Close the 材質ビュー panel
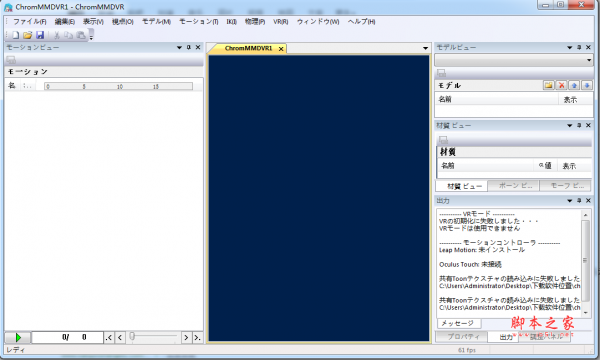 (588, 125)
